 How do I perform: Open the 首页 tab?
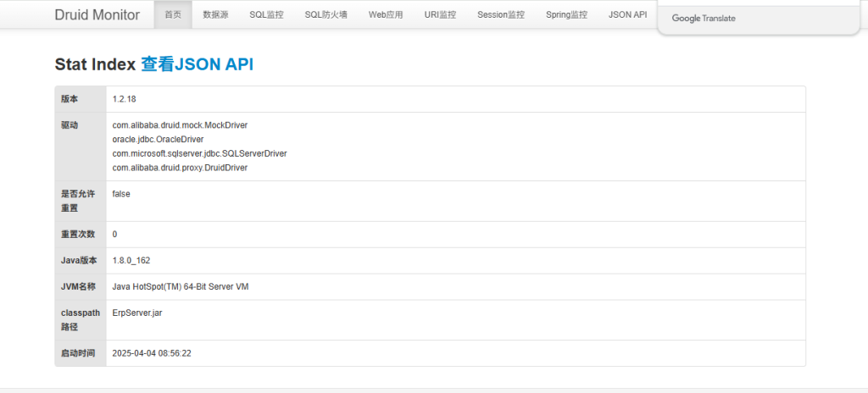click(x=173, y=15)
